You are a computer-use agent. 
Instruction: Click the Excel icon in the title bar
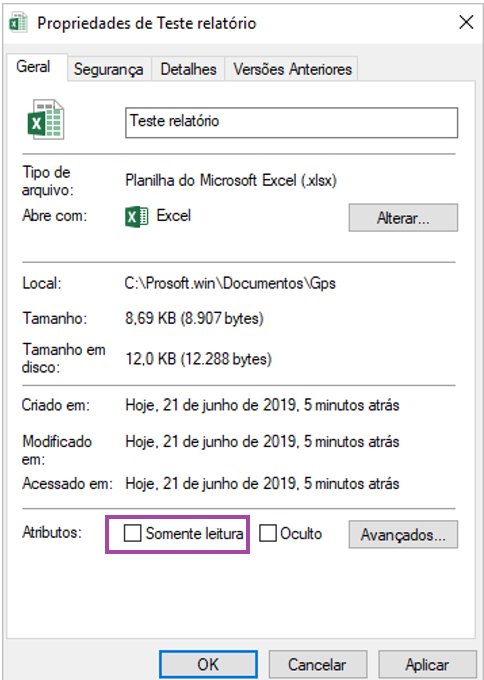point(18,23)
